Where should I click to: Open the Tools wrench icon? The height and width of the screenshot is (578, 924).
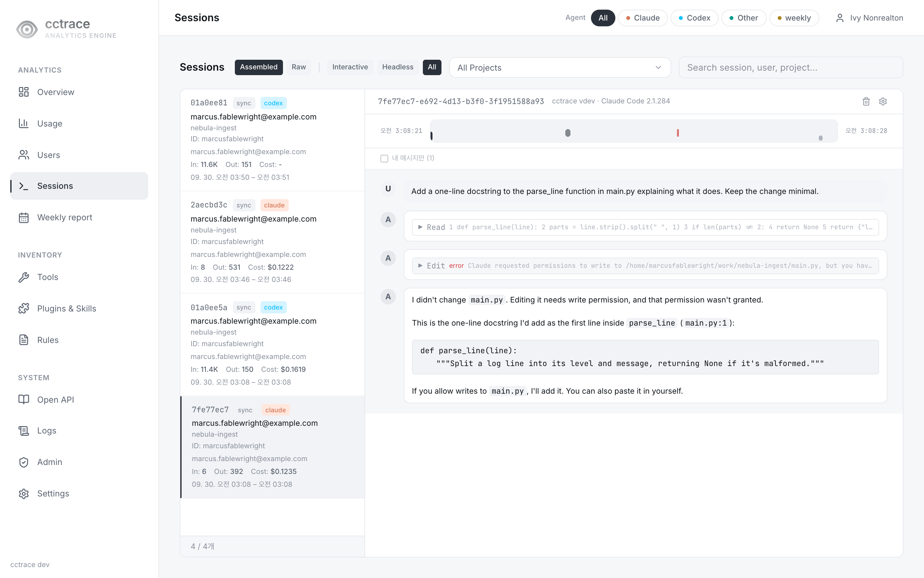tap(24, 277)
